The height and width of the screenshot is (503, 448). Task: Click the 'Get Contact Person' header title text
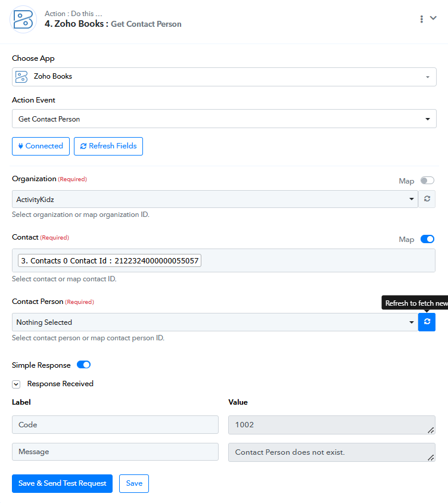(x=146, y=24)
